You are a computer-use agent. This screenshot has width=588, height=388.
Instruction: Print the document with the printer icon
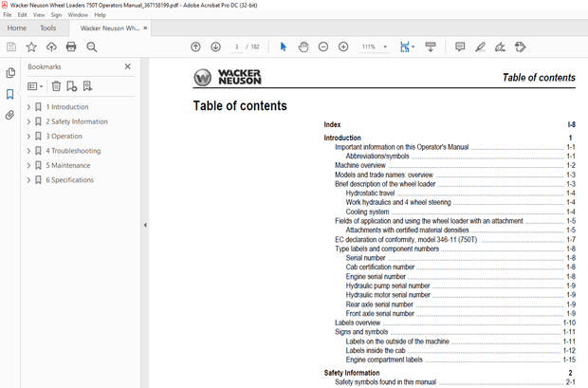click(71, 46)
